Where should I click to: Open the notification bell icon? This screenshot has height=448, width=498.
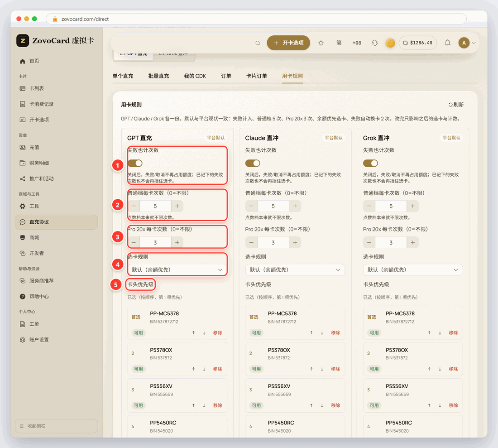(x=447, y=43)
